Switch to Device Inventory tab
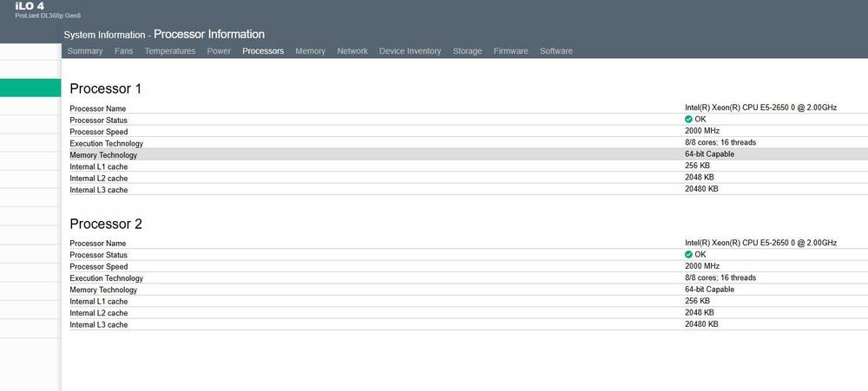Screen dimensions: 868x391 410,51
